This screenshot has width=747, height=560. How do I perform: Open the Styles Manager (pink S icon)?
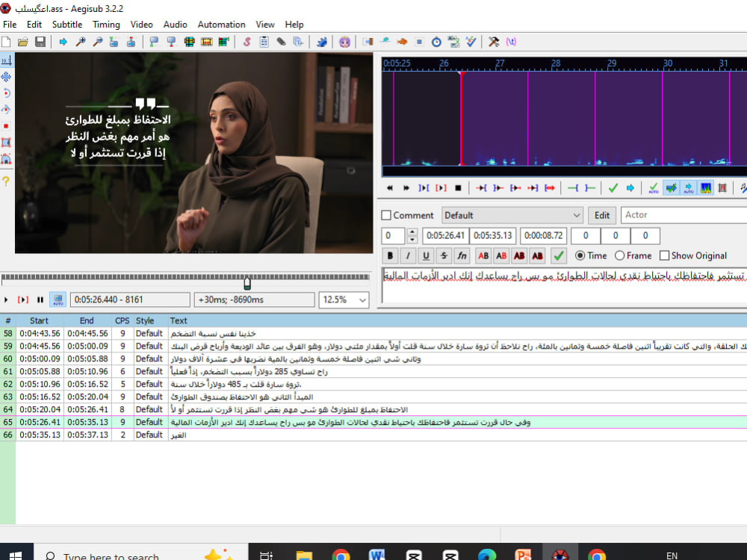click(247, 42)
